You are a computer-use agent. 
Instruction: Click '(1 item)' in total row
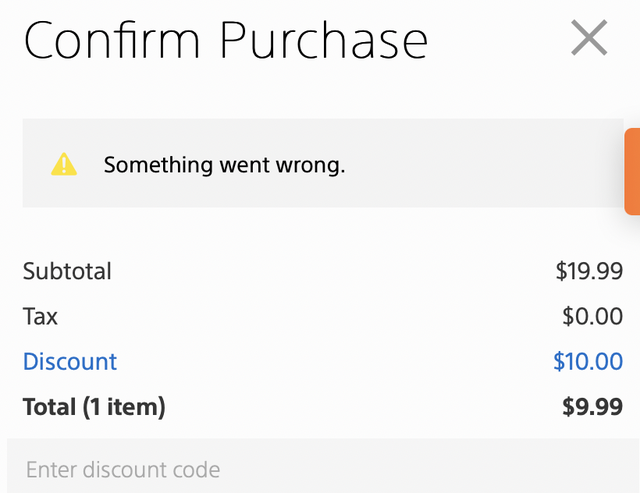(x=124, y=407)
